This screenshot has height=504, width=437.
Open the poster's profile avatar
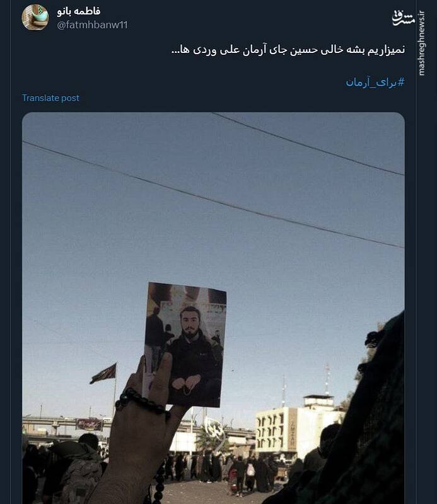coord(35,17)
